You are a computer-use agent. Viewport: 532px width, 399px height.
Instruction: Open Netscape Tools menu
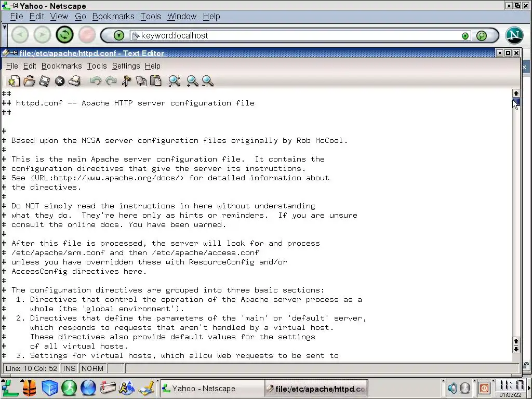pos(151,16)
